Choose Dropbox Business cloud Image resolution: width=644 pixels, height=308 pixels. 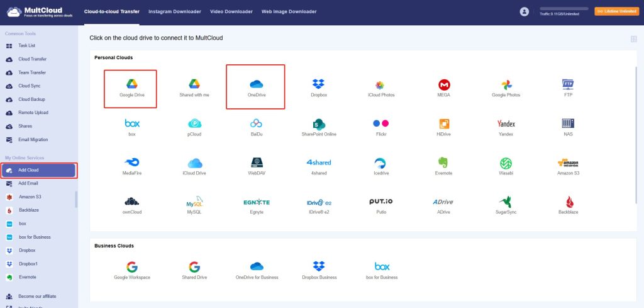click(x=319, y=270)
